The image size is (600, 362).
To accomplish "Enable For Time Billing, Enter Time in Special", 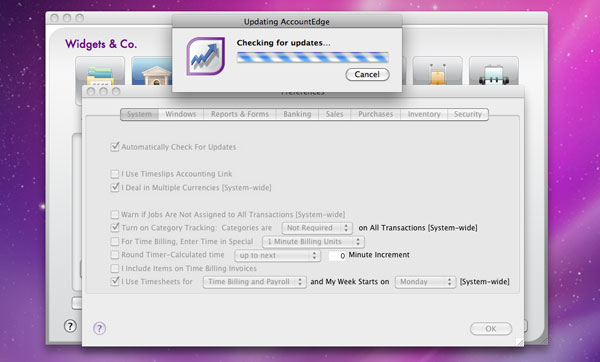I will pyautogui.click(x=115, y=241).
